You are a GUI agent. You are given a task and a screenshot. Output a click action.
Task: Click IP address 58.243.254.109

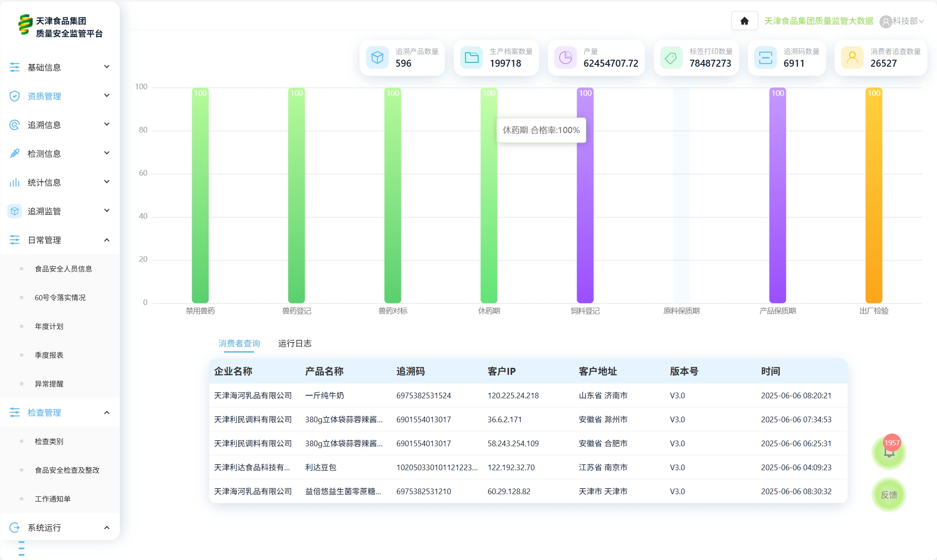(513, 443)
